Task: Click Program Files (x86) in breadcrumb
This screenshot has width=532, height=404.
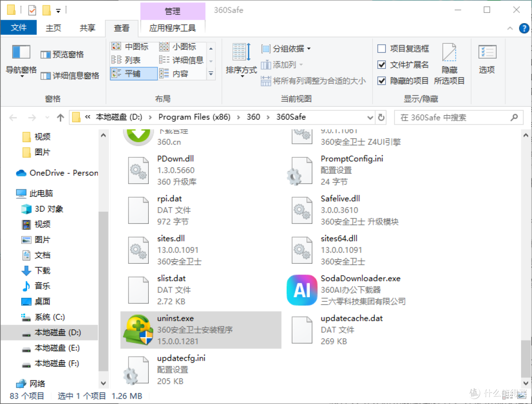Action: coord(195,117)
